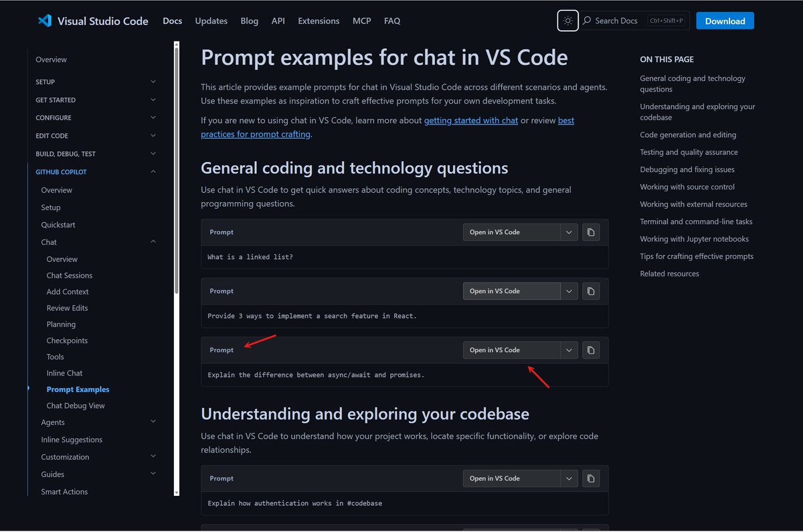803x532 pixels.
Task: Open the Blog top navigation item
Action: pos(250,21)
